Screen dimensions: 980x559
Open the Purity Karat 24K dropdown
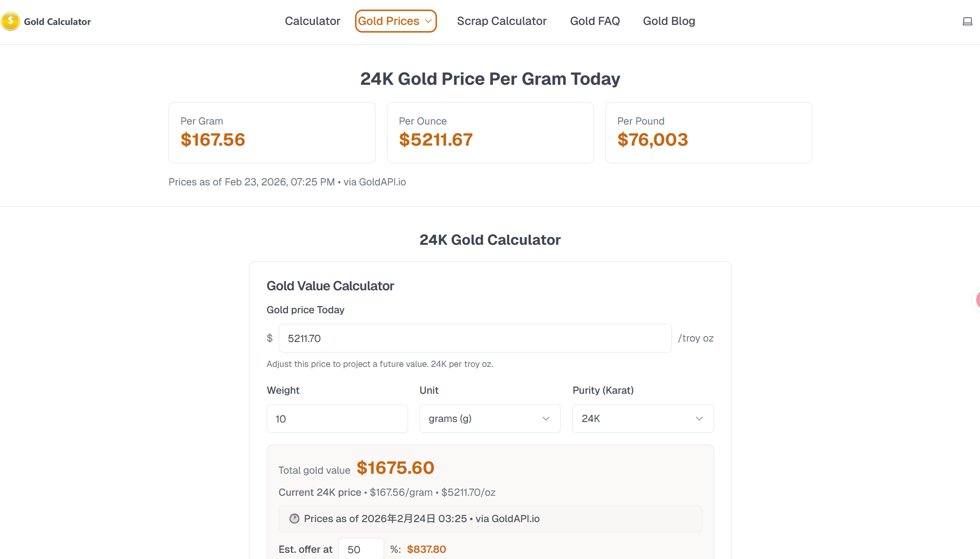pyautogui.click(x=642, y=419)
